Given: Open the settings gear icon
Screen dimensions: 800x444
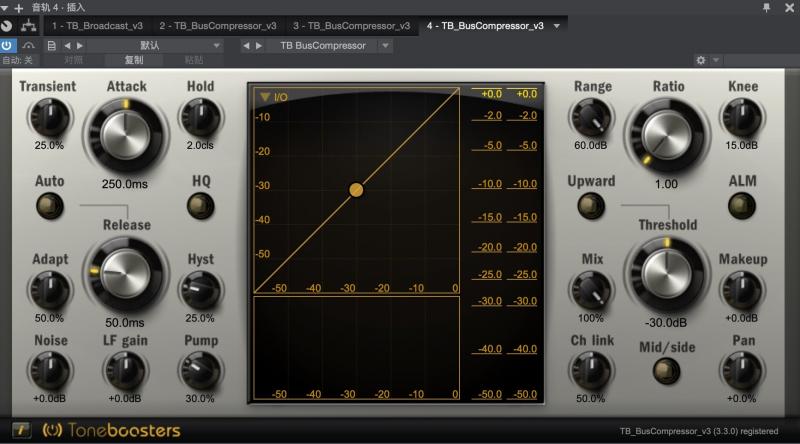Looking at the screenshot, I should tap(701, 60).
